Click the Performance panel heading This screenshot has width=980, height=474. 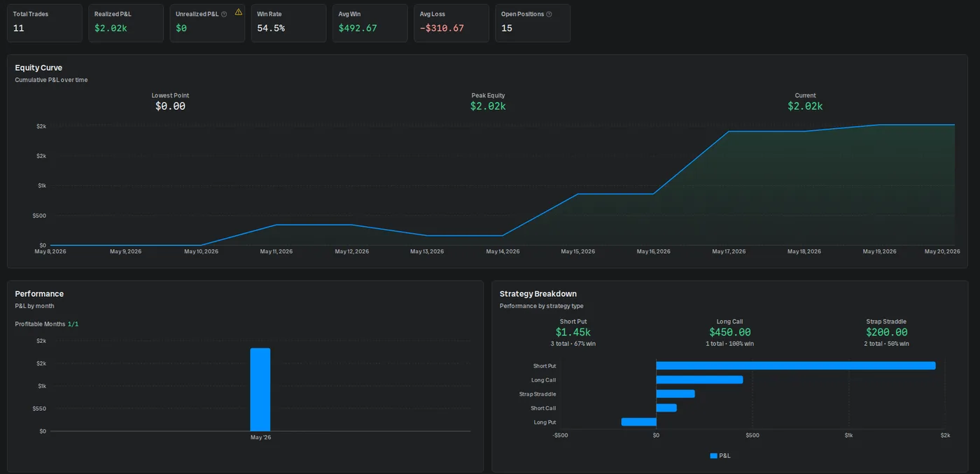coord(39,294)
